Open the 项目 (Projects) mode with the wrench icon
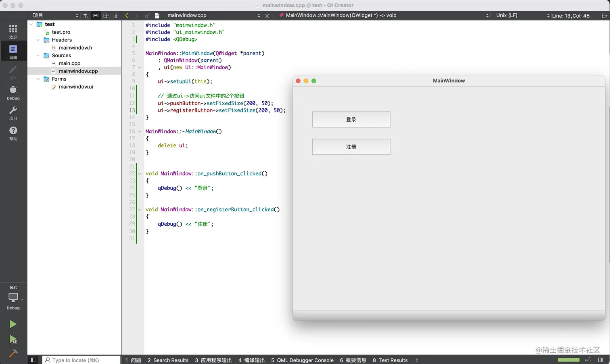The image size is (610, 364). pos(13,113)
